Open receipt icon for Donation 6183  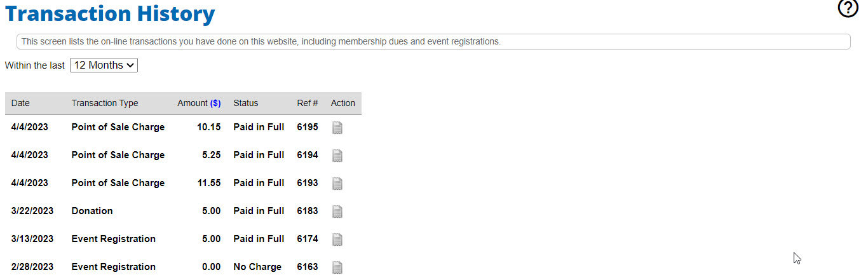click(x=337, y=212)
